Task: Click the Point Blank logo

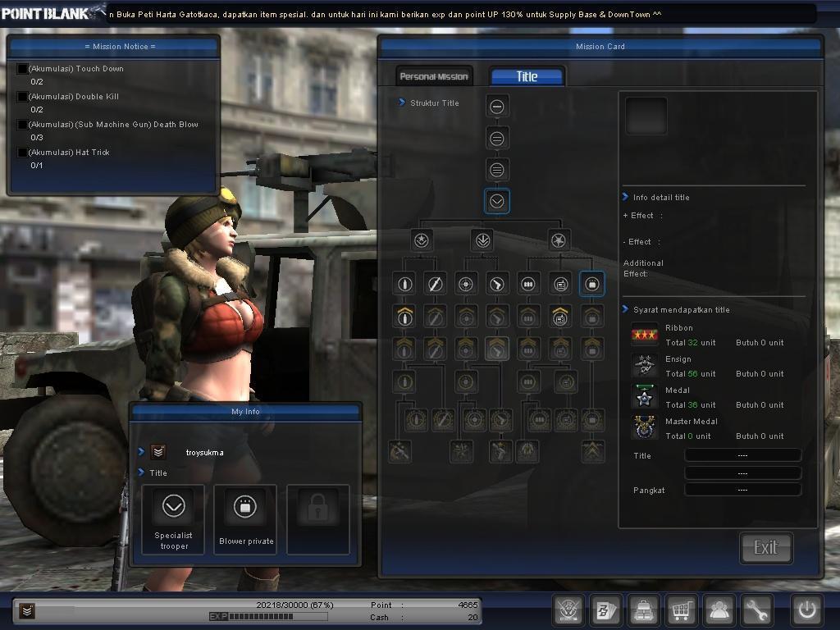Action: (x=52, y=11)
